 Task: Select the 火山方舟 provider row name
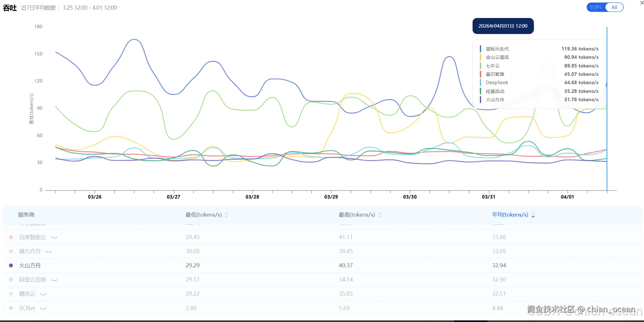point(30,265)
